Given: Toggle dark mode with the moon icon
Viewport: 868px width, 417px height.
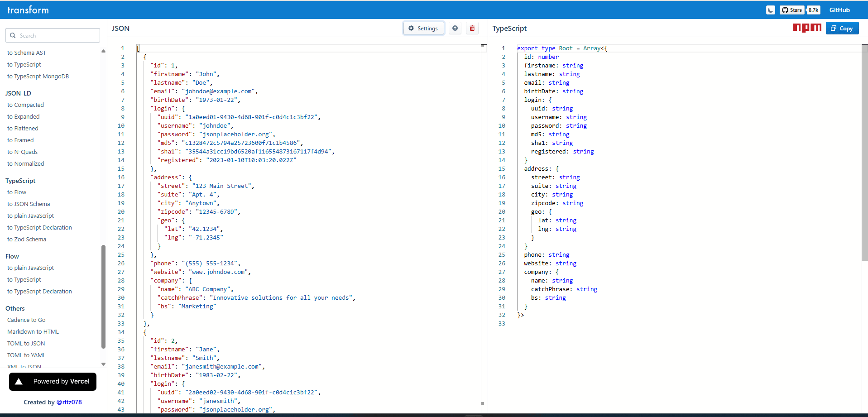Looking at the screenshot, I should (770, 10).
